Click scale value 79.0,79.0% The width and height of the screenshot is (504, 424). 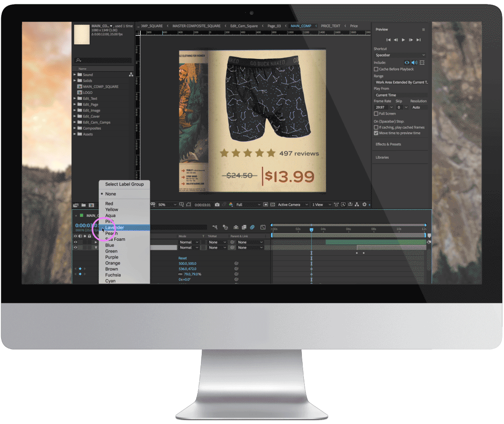193,274
